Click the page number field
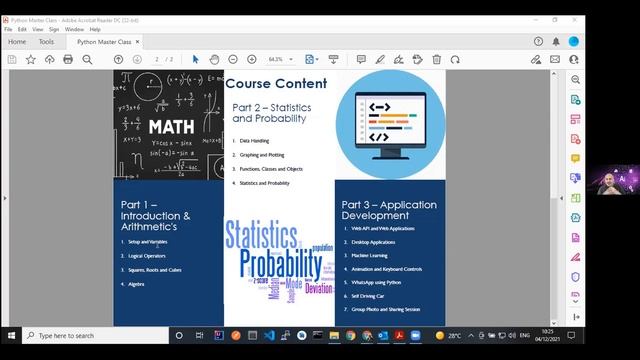640x360 pixels. coord(157,60)
